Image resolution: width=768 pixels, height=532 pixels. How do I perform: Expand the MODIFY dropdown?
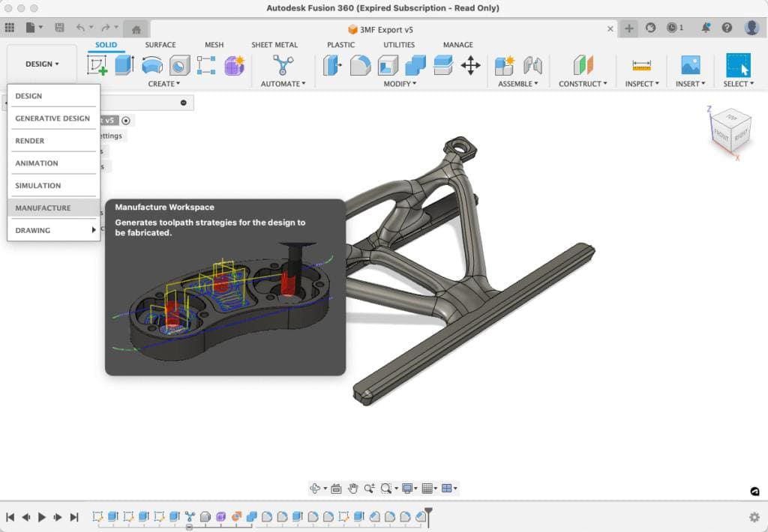coord(400,84)
